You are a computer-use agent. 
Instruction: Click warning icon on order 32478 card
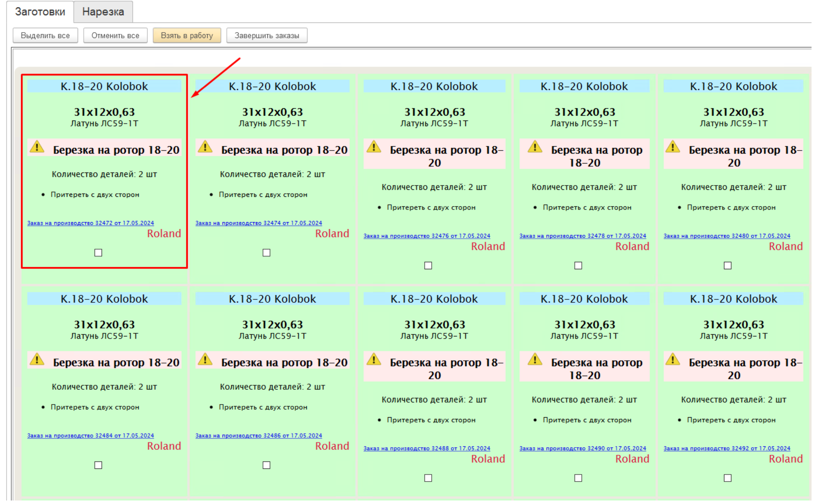click(x=535, y=147)
